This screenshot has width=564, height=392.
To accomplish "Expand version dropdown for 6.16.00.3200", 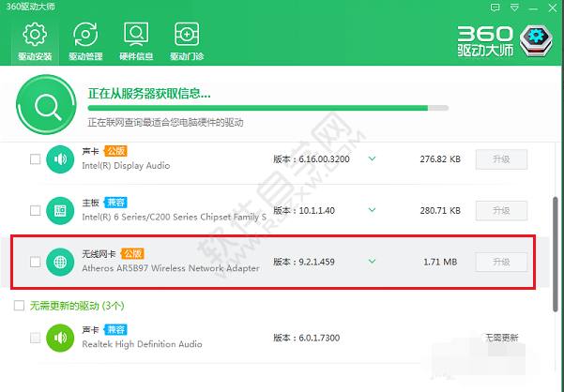I will 373,158.
